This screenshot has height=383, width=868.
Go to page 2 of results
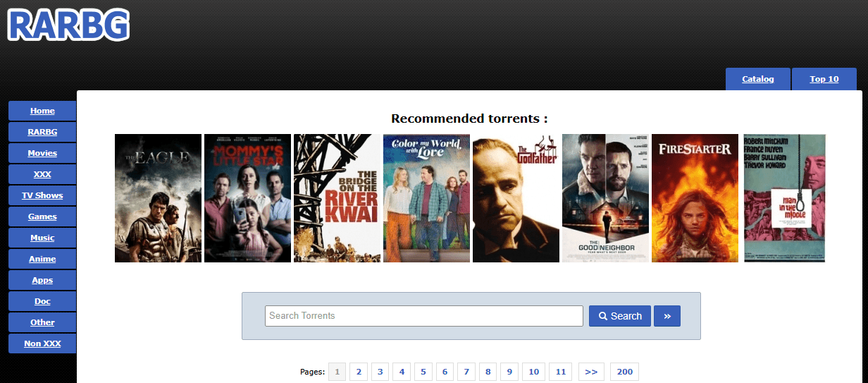click(358, 372)
